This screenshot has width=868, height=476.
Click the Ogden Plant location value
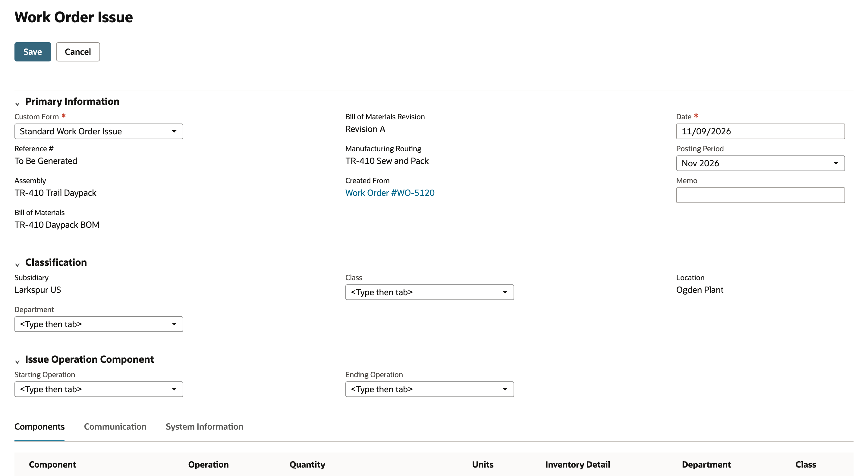pyautogui.click(x=700, y=290)
